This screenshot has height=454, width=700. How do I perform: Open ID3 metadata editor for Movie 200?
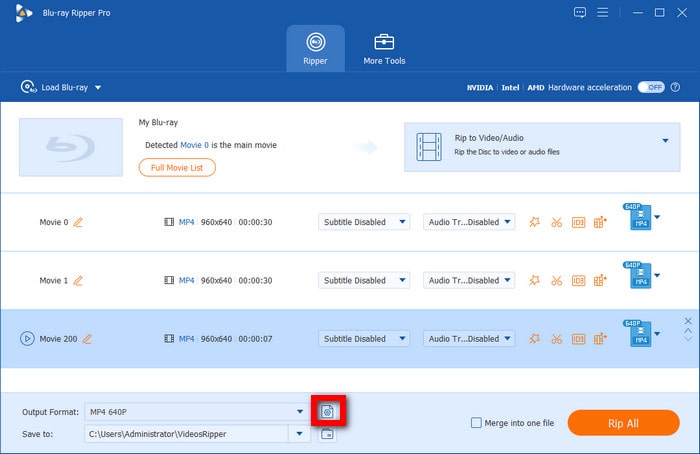[578, 338]
